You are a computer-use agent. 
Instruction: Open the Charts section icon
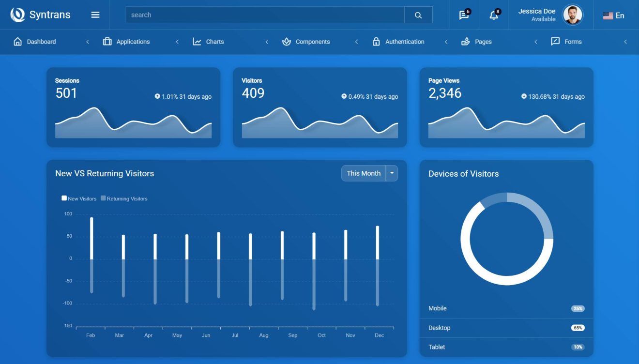point(197,42)
